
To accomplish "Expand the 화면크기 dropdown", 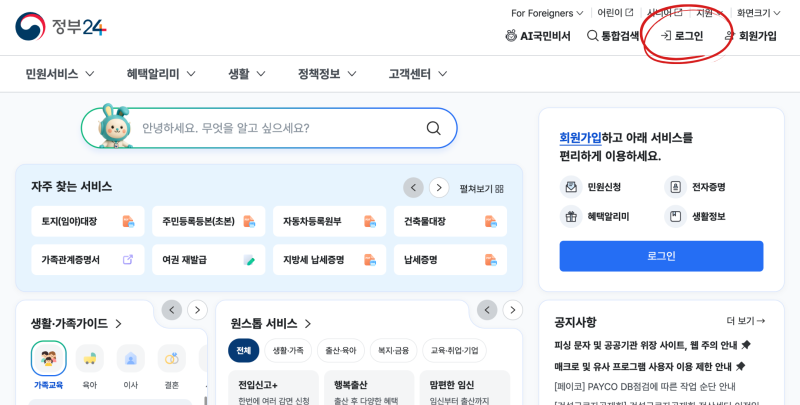I will (x=758, y=13).
